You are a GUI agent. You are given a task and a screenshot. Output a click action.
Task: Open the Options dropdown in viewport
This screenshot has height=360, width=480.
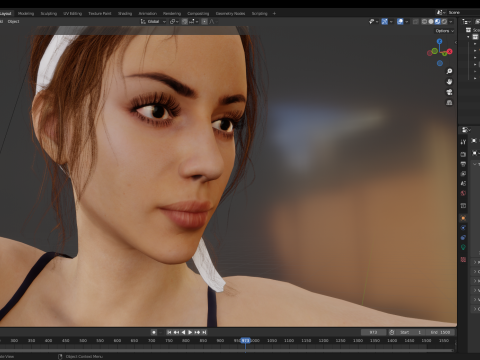445,31
